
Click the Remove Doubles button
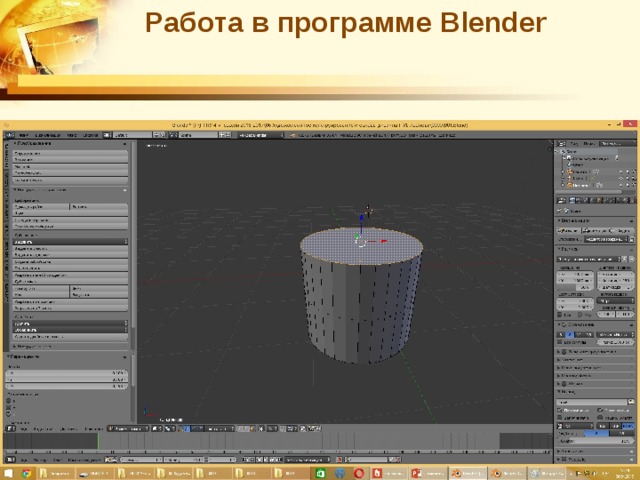70,337
